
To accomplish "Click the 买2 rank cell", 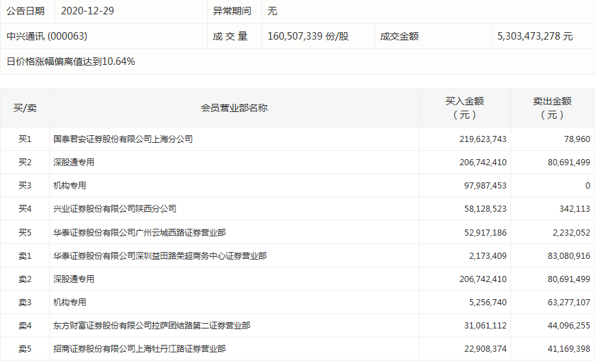I will [x=25, y=163].
